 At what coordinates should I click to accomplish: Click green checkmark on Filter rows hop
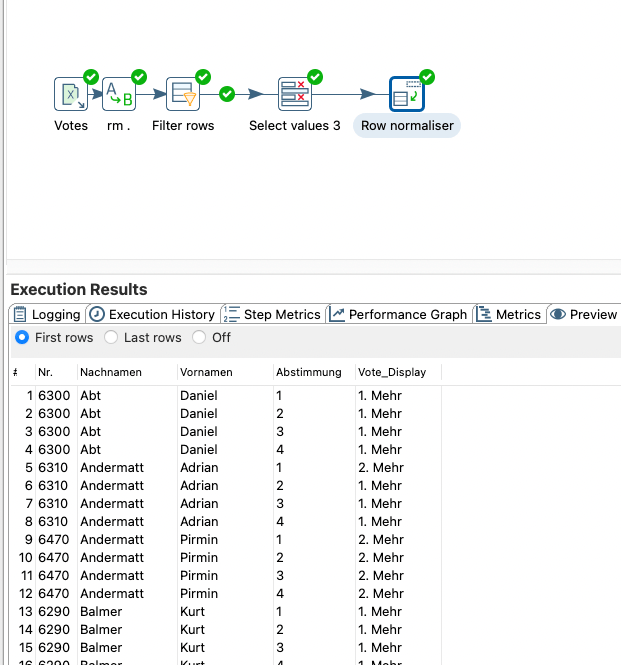coord(227,94)
